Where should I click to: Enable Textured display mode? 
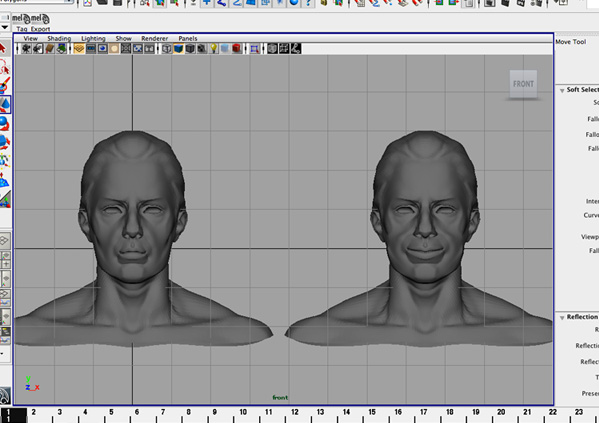click(x=202, y=49)
